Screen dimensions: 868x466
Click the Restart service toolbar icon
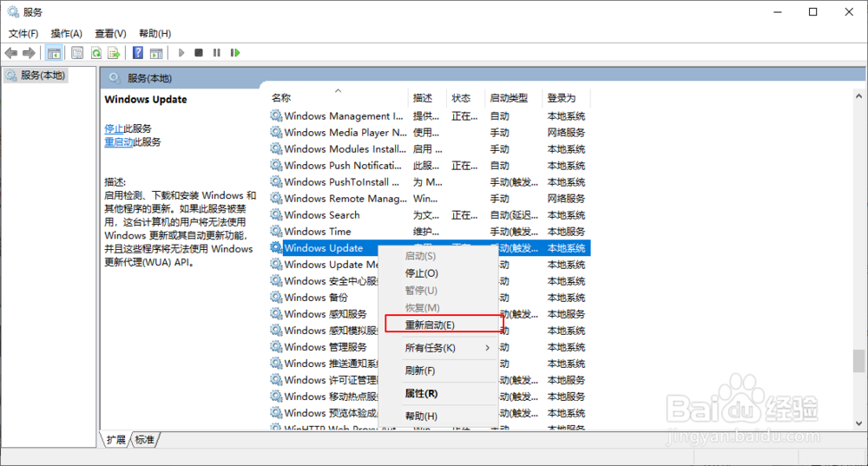click(x=235, y=53)
